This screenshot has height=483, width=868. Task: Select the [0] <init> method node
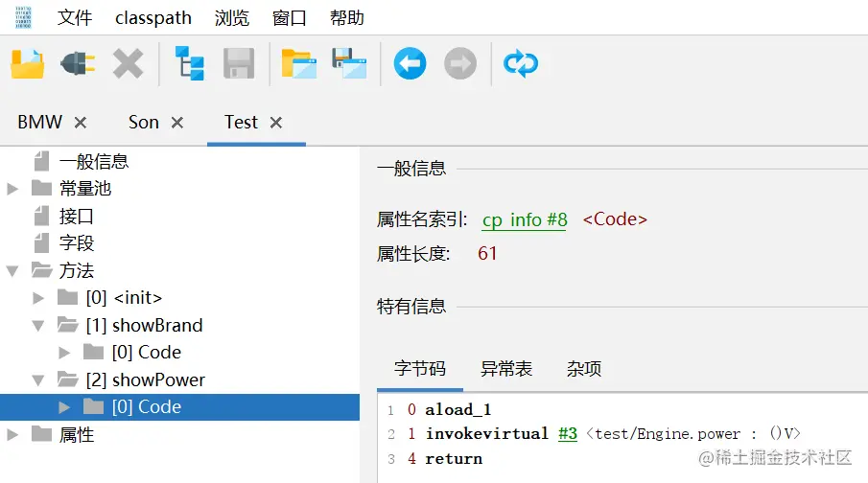(x=124, y=298)
